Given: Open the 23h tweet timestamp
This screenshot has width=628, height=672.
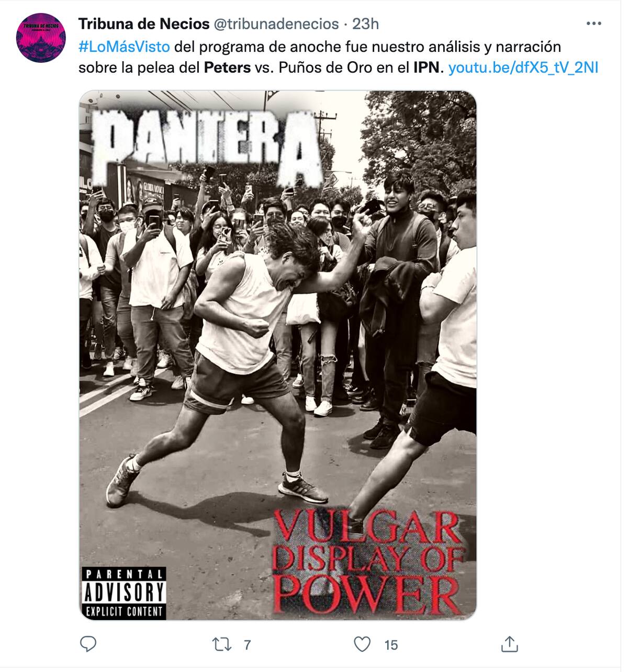Looking at the screenshot, I should coord(365,24).
